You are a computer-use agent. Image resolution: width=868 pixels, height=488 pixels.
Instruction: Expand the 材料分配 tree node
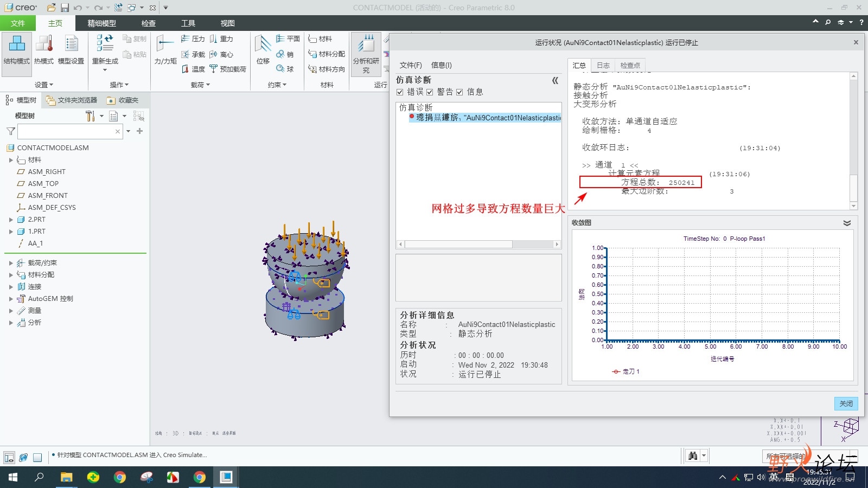(11, 275)
